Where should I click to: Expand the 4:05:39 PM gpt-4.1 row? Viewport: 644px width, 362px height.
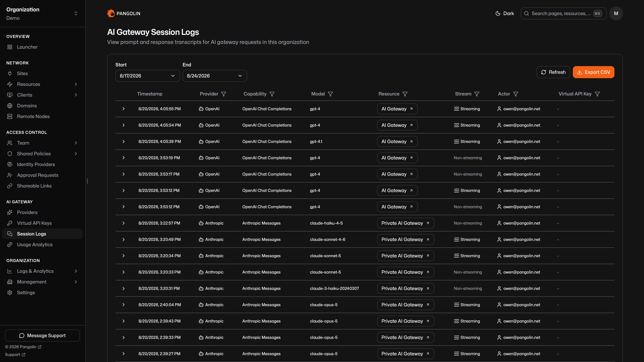point(124,141)
